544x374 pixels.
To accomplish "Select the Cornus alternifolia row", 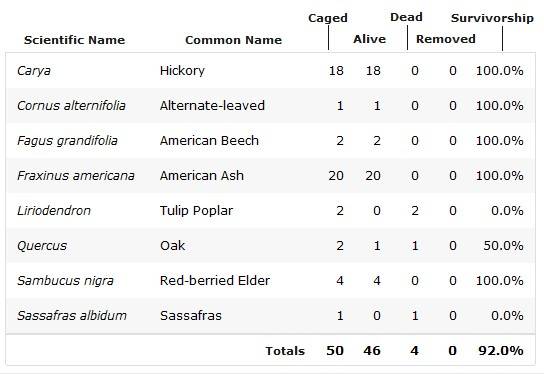I will (x=270, y=105).
